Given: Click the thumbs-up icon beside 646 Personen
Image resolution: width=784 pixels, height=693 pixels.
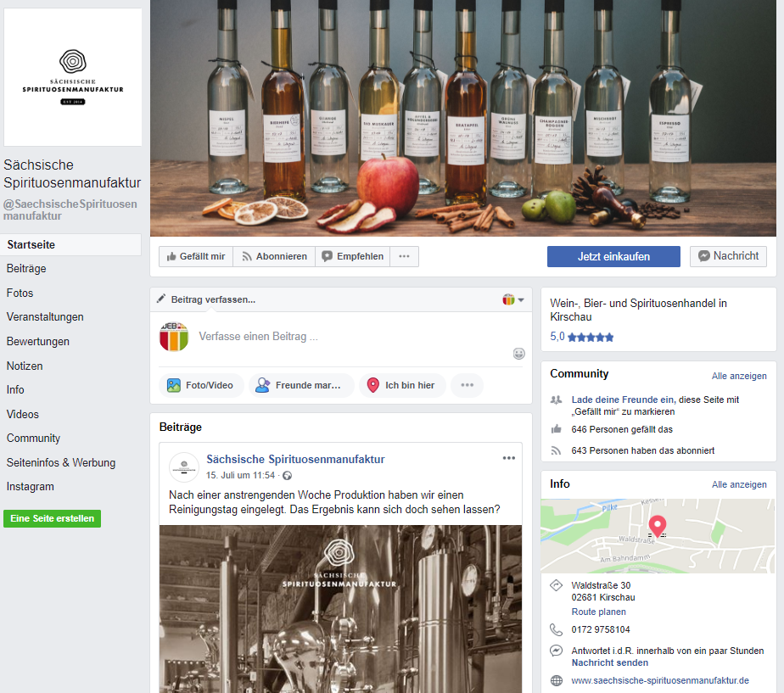Looking at the screenshot, I should (x=556, y=429).
